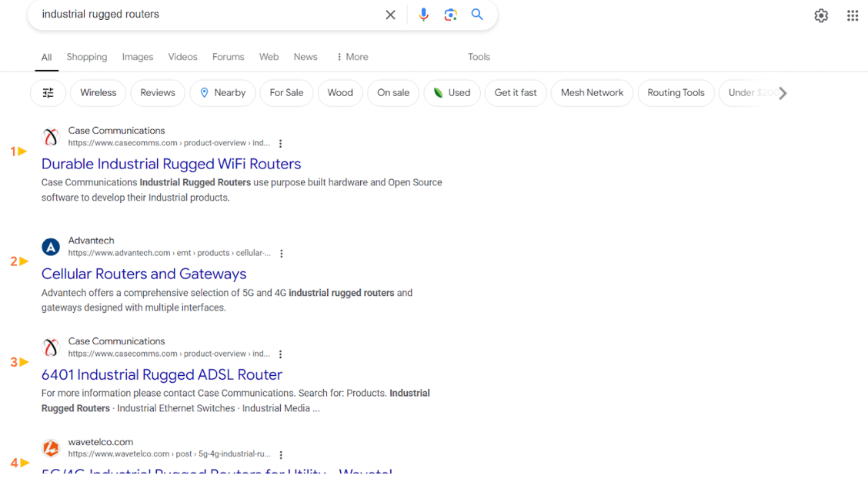Expand the More search categories menu
Screen dimensions: 868x482
point(352,57)
